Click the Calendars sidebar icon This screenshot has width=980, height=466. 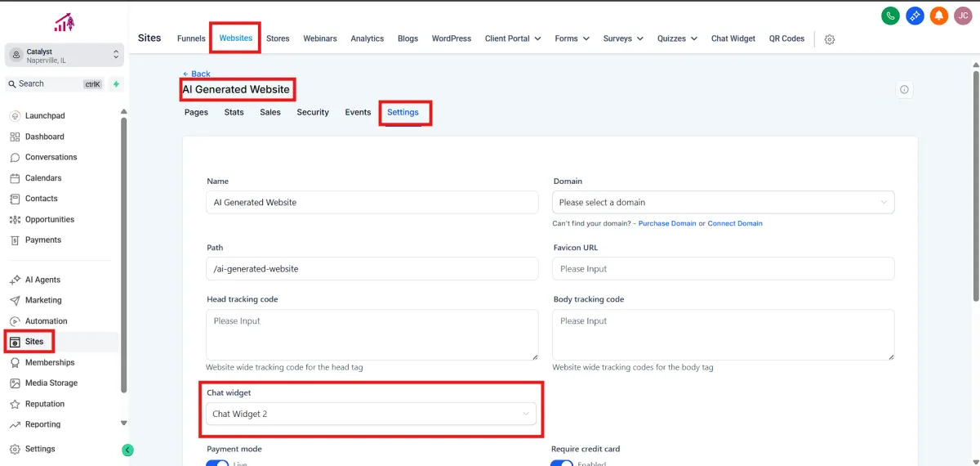click(x=15, y=178)
